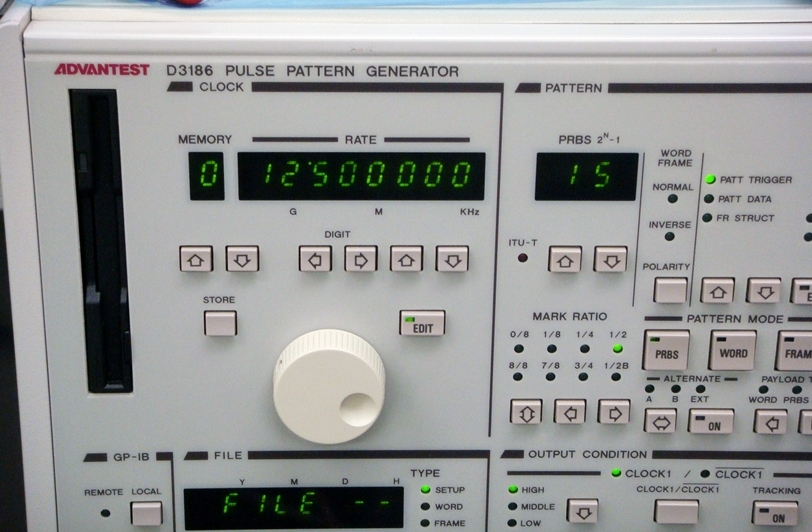Touch the RATE frequency display
The width and height of the screenshot is (812, 532).
361,176
